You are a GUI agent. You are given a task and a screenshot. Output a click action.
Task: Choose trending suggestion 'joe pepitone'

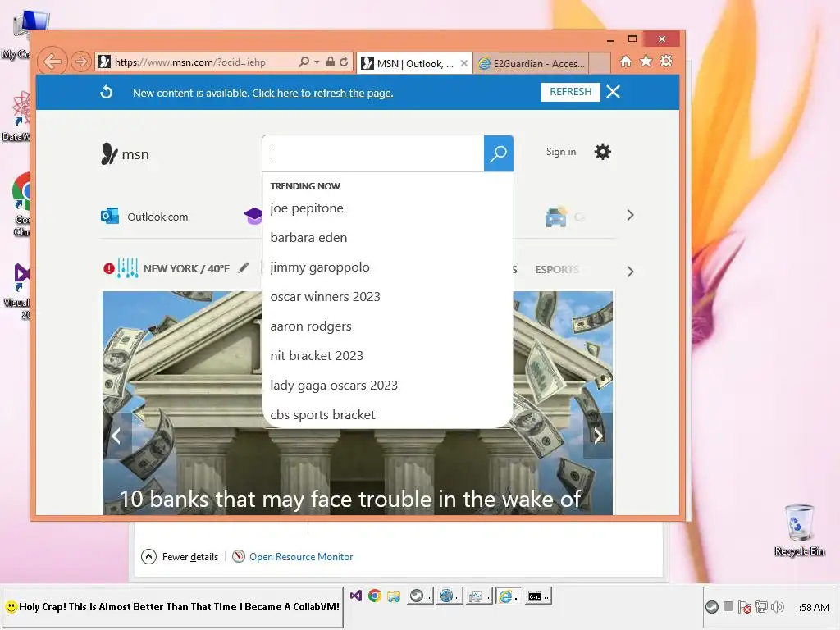[307, 208]
